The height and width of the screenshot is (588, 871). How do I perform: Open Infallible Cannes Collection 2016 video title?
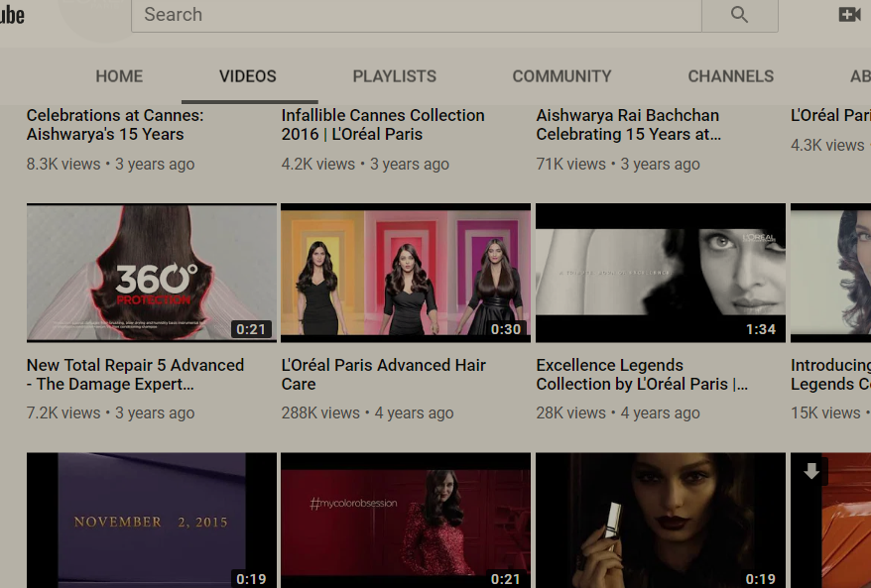click(x=383, y=125)
